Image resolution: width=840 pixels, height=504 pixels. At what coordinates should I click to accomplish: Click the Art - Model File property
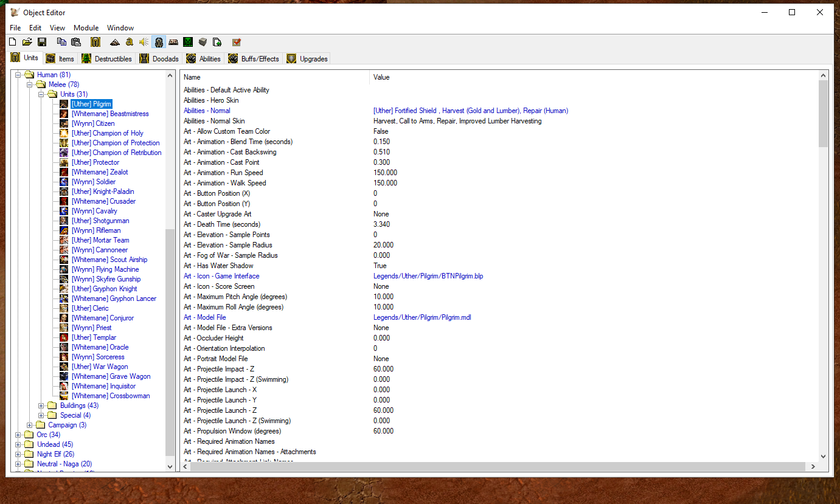pos(204,317)
